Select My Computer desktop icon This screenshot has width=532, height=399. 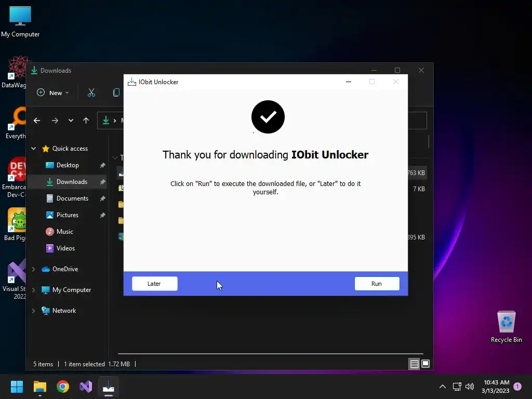20,22
